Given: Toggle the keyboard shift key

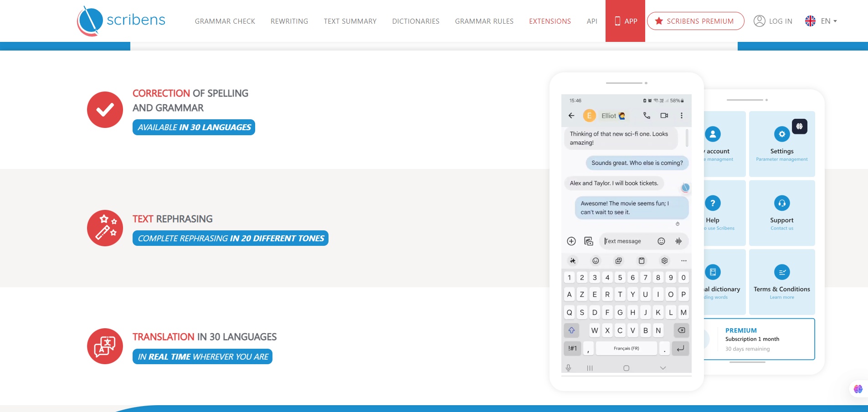Looking at the screenshot, I should click(571, 331).
